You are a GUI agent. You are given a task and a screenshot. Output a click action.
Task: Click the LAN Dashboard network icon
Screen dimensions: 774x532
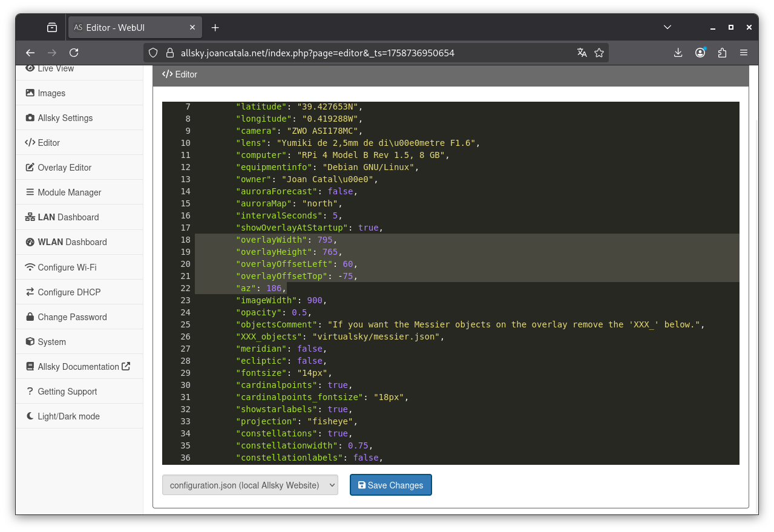(30, 217)
